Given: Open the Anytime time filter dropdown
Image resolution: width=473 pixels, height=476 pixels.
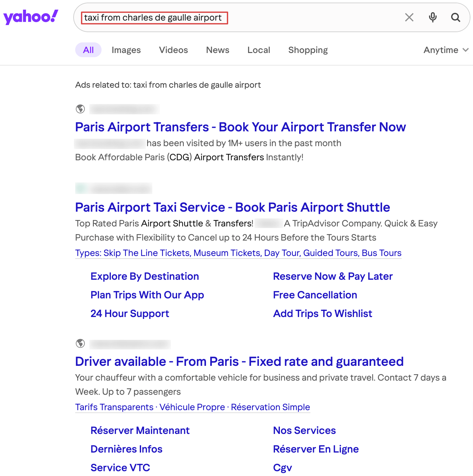Looking at the screenshot, I should 446,50.
